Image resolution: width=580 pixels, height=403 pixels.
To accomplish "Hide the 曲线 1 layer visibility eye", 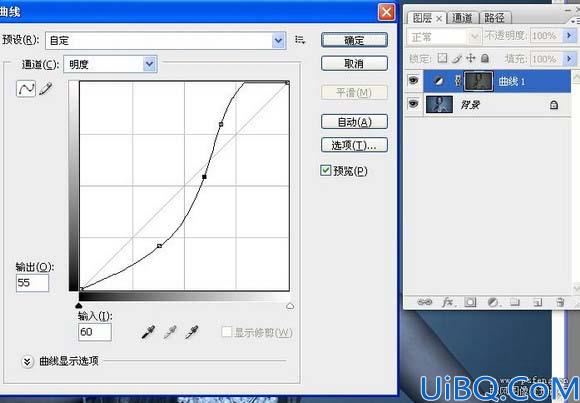I will (x=413, y=80).
